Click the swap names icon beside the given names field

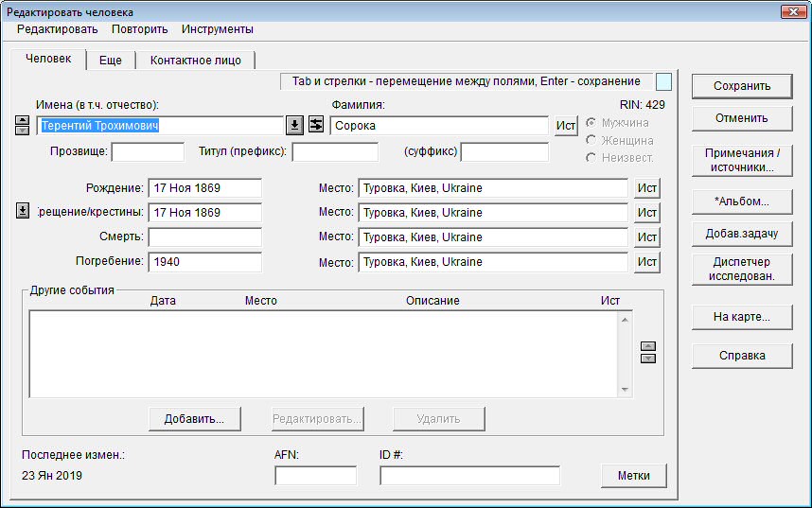coord(316,126)
